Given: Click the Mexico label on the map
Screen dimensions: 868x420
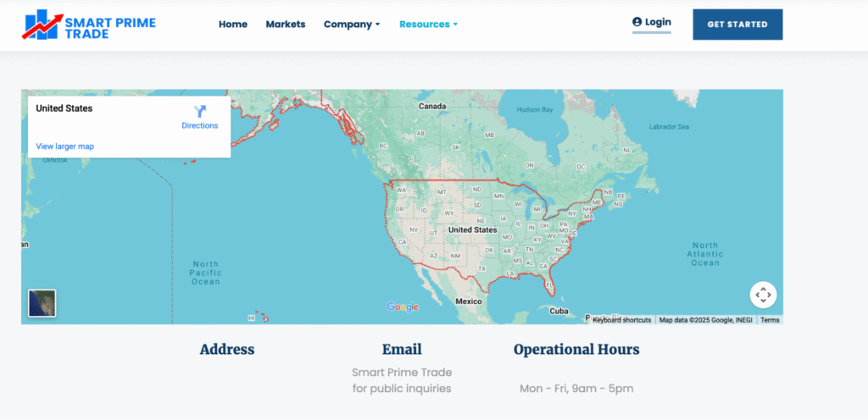Looking at the screenshot, I should (x=469, y=301).
